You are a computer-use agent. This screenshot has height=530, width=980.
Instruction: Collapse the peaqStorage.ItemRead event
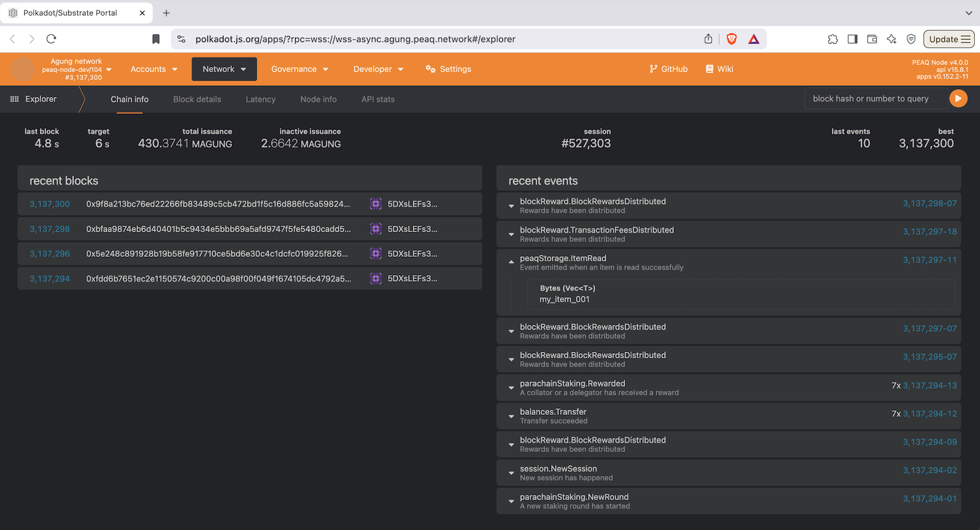[x=511, y=262]
